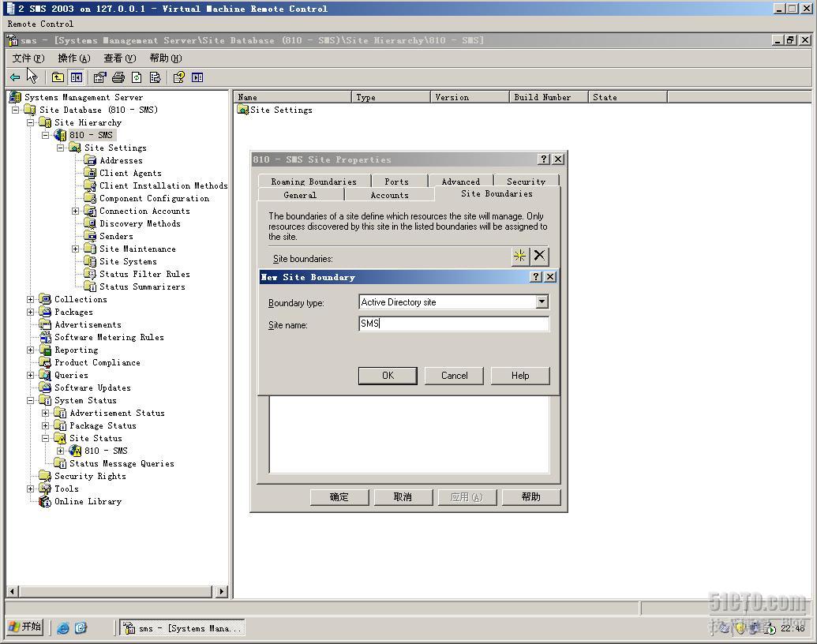Click the Senders tree icon
Image resolution: width=817 pixels, height=644 pixels.
tap(90, 236)
